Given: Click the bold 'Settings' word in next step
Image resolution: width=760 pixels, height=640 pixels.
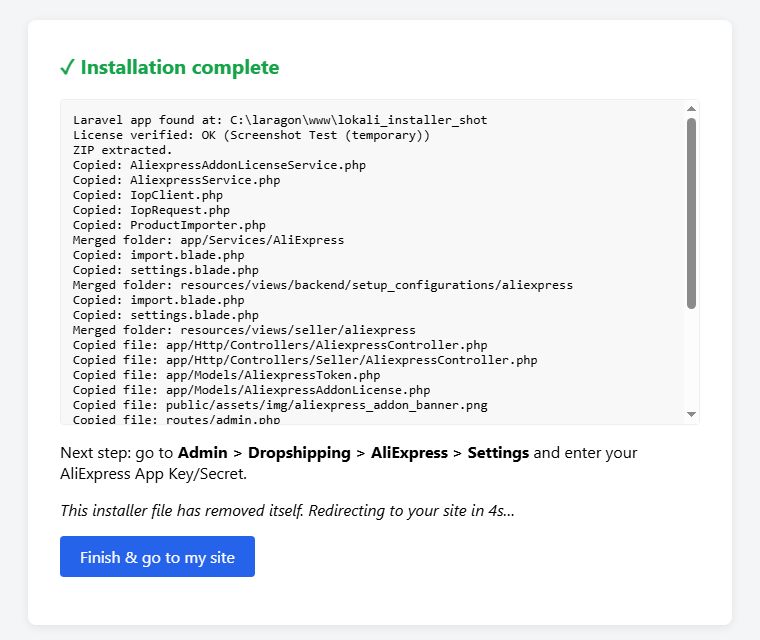Looking at the screenshot, I should [x=498, y=453].
